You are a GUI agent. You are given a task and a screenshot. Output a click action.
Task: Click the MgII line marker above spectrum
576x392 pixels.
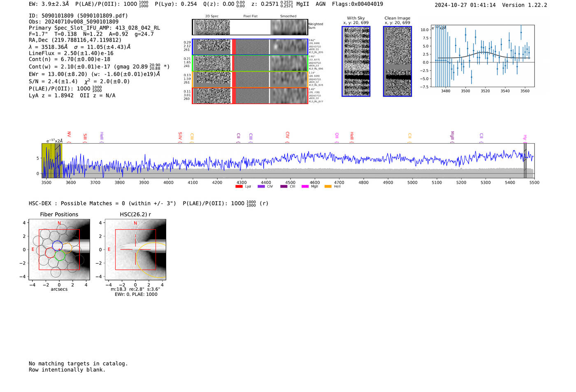pyautogui.click(x=452, y=137)
